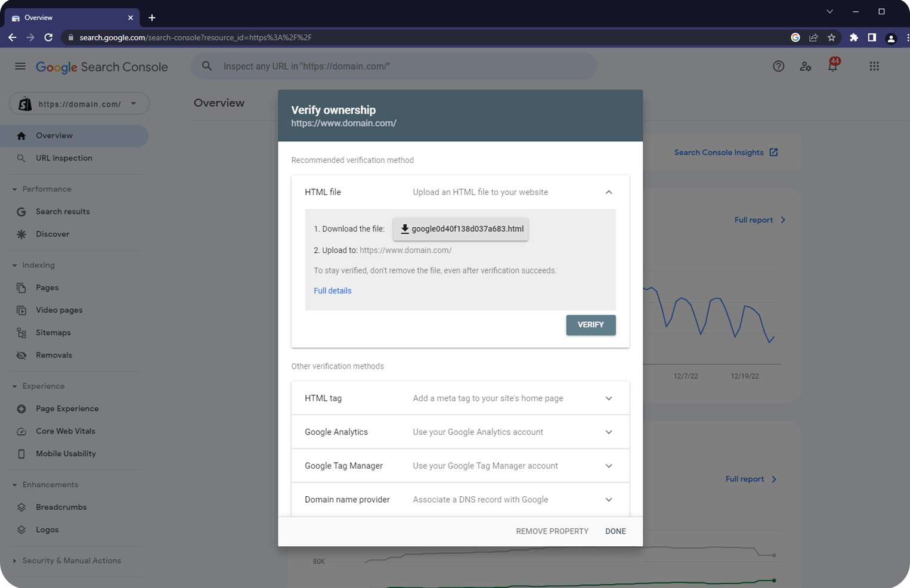Click DONE to close the dialog
This screenshot has width=910, height=588.
[x=615, y=531]
